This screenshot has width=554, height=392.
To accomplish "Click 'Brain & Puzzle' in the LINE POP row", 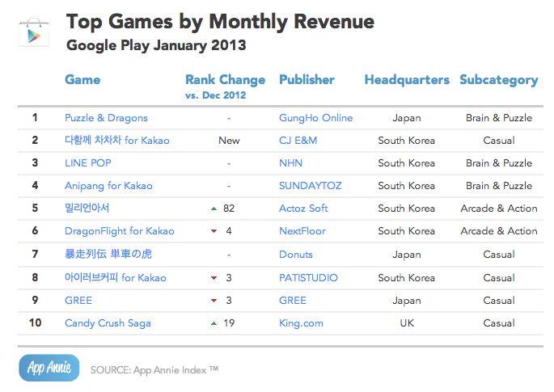I will pos(499,162).
